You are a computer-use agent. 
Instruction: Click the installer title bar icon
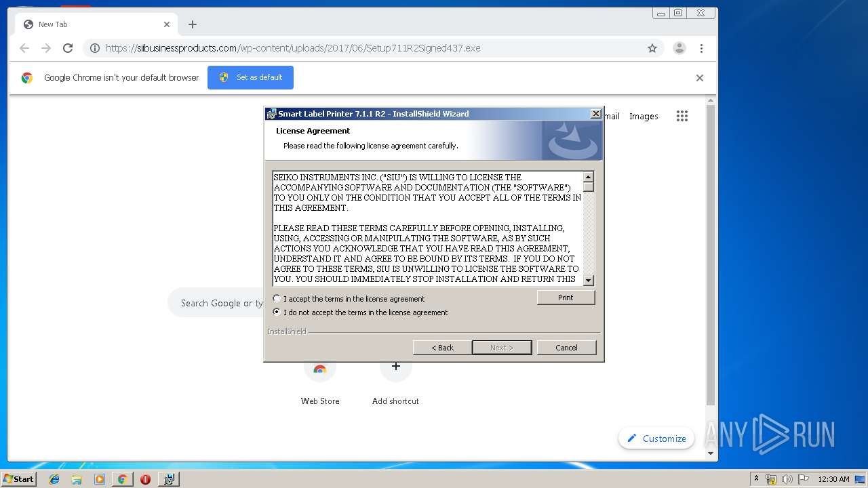[x=271, y=114]
